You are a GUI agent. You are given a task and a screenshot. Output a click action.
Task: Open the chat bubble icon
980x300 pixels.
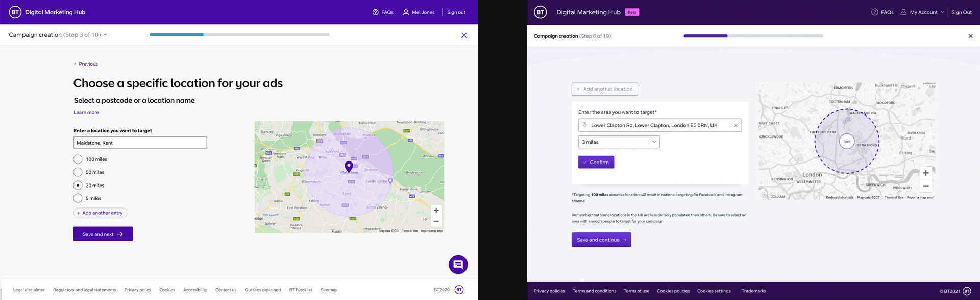pyautogui.click(x=458, y=264)
